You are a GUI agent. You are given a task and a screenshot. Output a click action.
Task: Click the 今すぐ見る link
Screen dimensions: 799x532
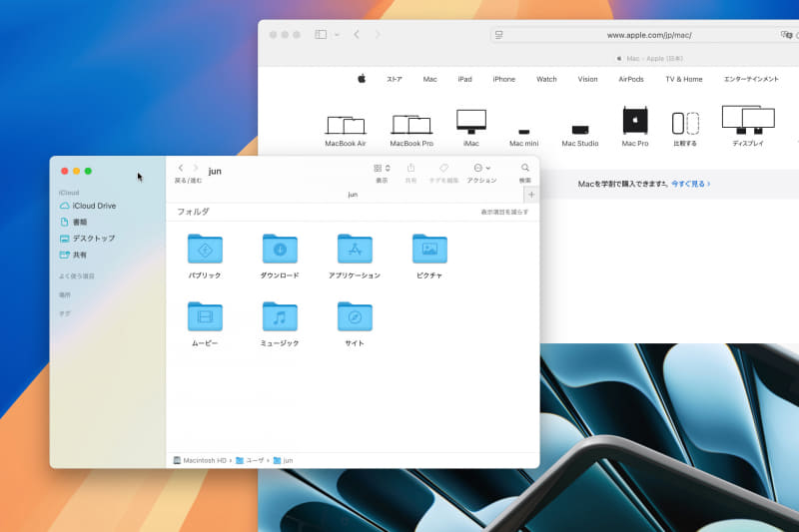point(690,184)
